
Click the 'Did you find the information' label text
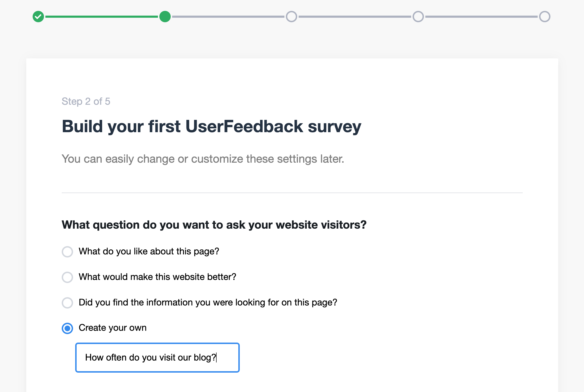(208, 302)
